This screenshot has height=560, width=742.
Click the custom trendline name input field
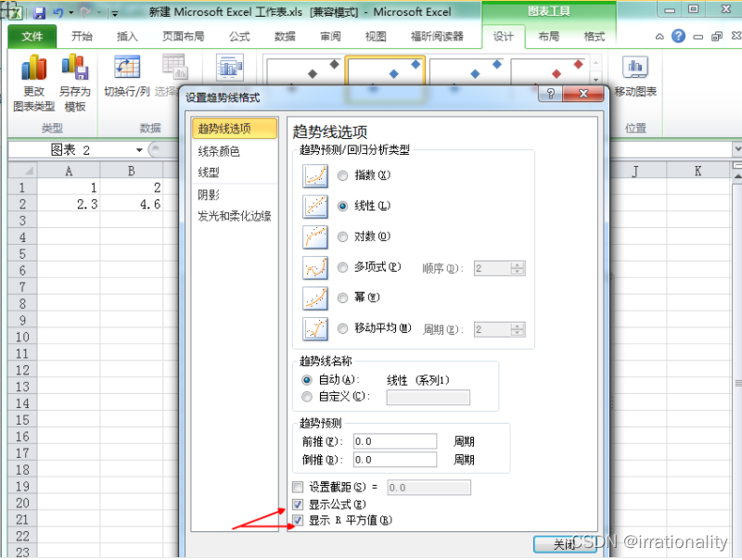click(x=429, y=398)
